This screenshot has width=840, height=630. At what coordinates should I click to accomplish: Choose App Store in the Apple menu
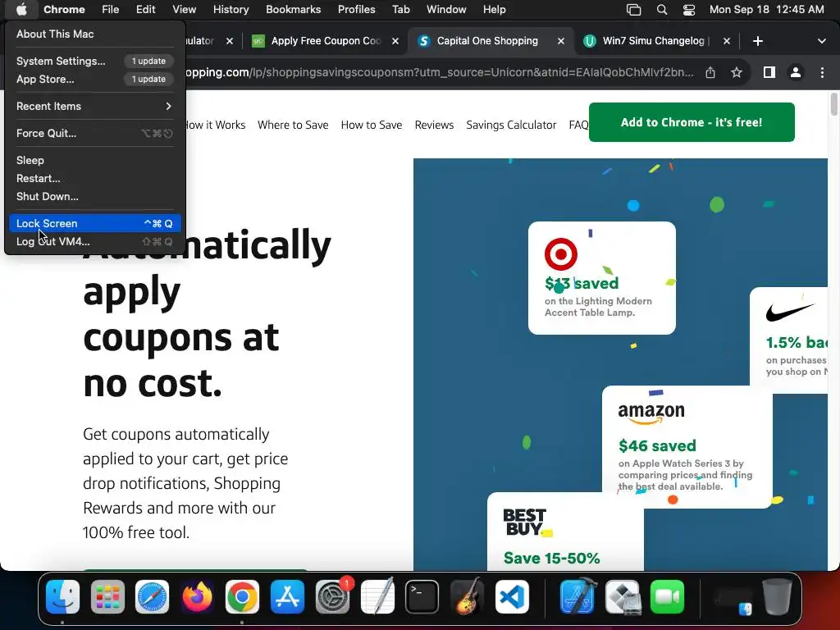95,80
